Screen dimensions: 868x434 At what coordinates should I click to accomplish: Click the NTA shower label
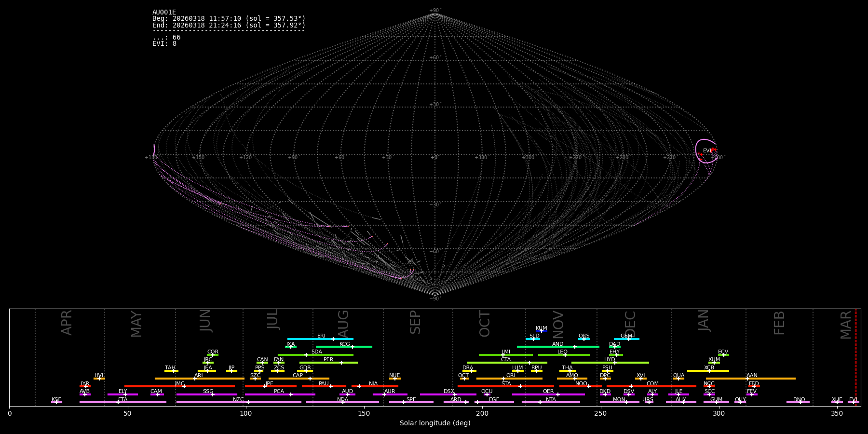coord(551,400)
